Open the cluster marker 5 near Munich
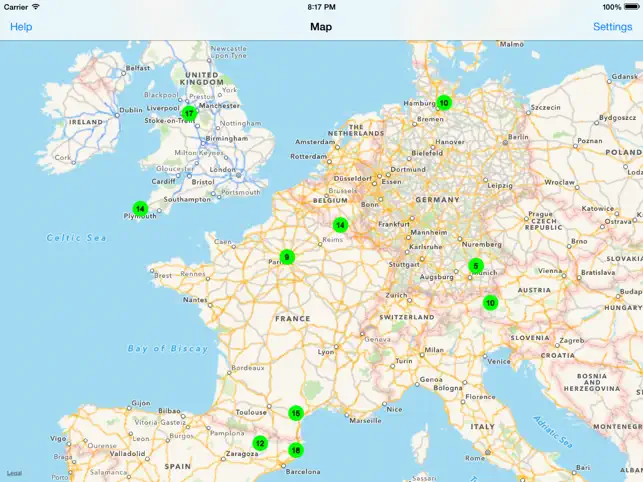Screen dimensions: 643x482 point(476,266)
